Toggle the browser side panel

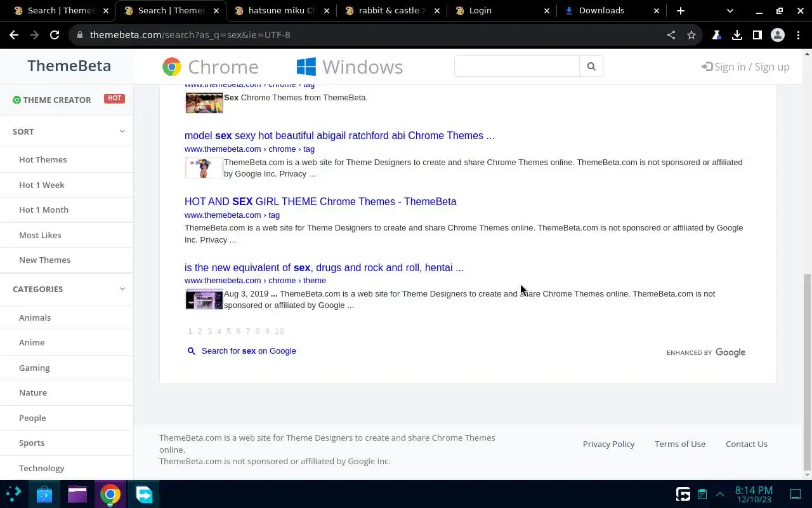[x=757, y=35]
